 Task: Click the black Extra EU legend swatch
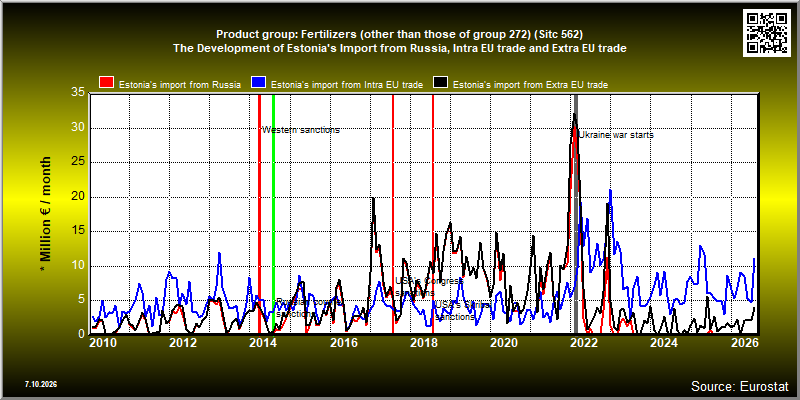click(440, 84)
